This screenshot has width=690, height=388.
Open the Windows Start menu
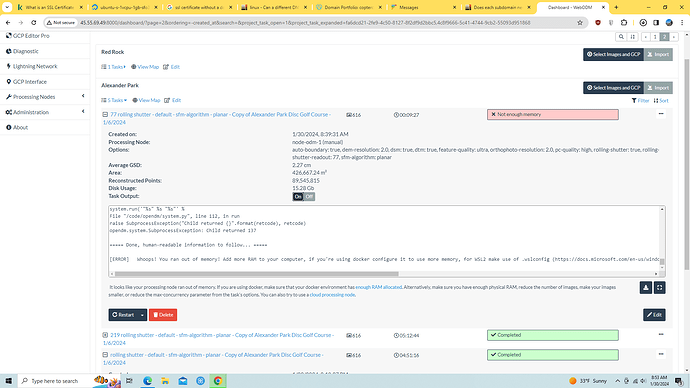tap(9, 381)
